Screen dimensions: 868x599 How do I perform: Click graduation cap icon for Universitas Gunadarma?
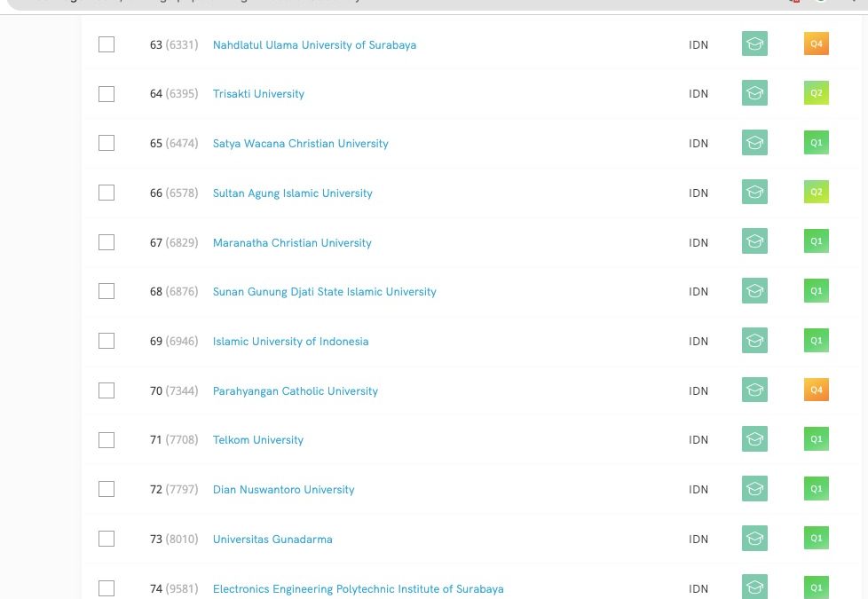point(754,538)
